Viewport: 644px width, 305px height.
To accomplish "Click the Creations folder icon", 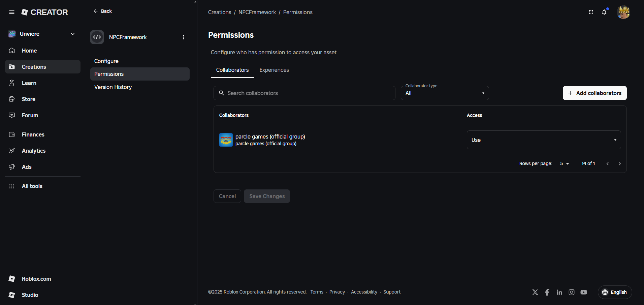I will tap(12, 67).
